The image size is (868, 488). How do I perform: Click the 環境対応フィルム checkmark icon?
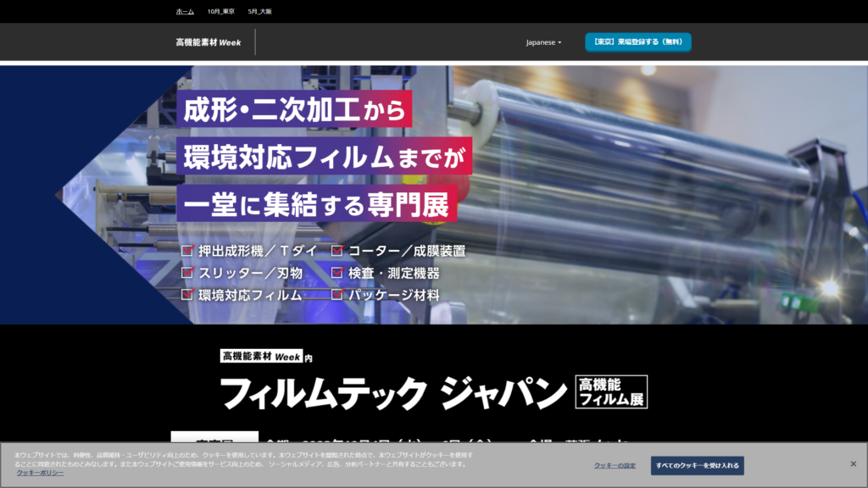[187, 294]
